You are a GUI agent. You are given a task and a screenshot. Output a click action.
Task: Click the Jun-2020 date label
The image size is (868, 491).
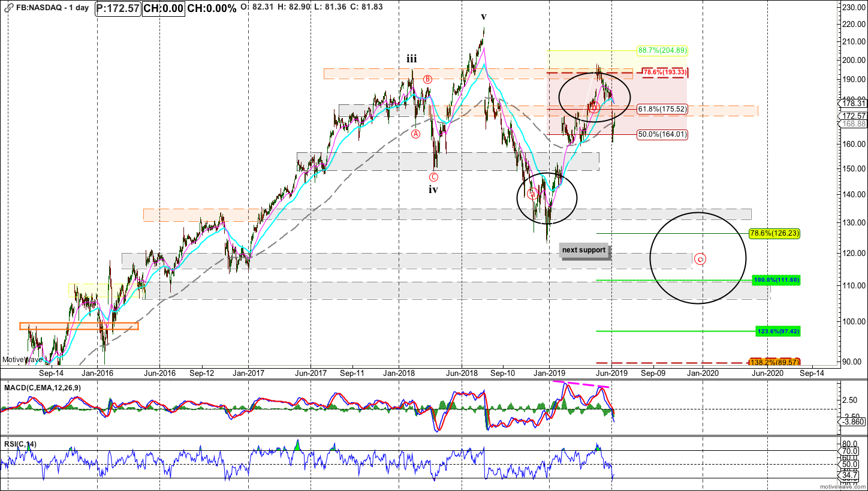(x=767, y=373)
